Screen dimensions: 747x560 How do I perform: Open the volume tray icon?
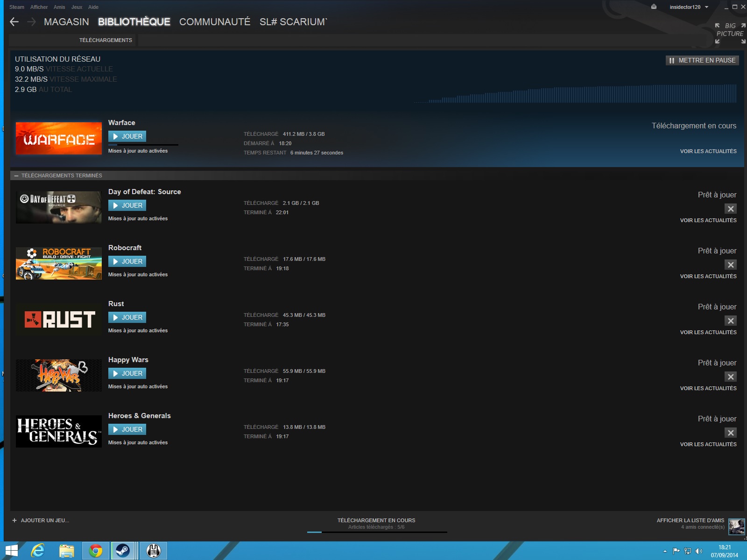[x=698, y=551]
